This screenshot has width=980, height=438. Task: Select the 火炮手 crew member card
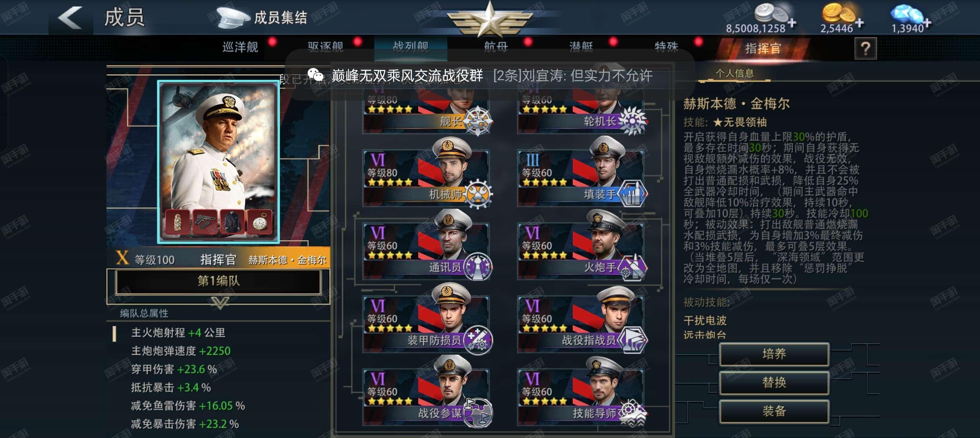(x=581, y=249)
